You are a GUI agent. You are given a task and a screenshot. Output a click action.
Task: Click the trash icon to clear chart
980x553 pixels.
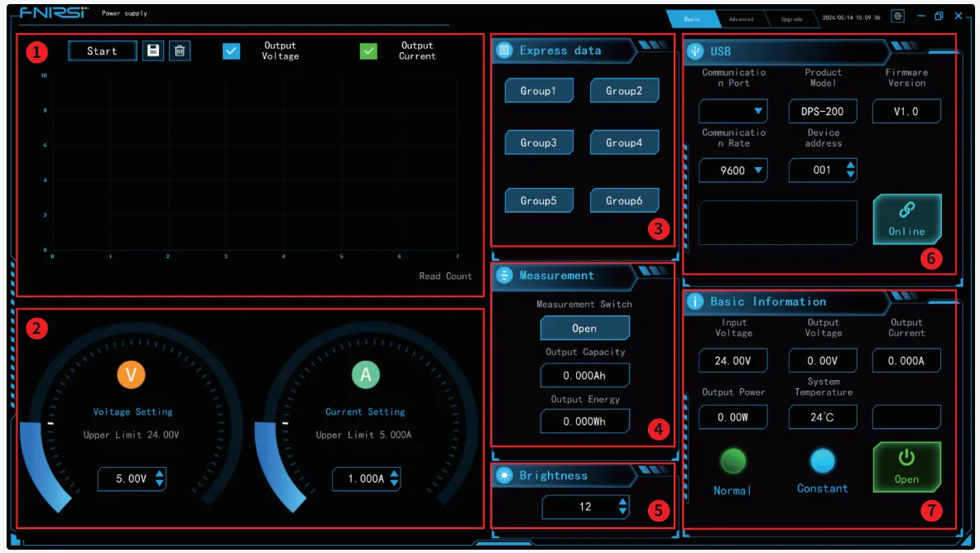pyautogui.click(x=180, y=50)
